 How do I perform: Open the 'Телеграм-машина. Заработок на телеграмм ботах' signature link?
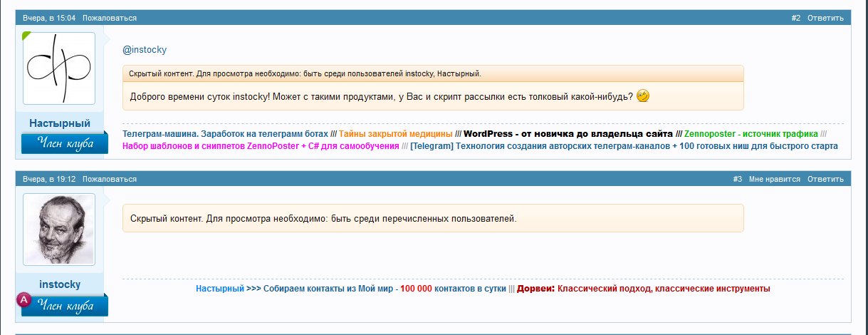coord(225,133)
